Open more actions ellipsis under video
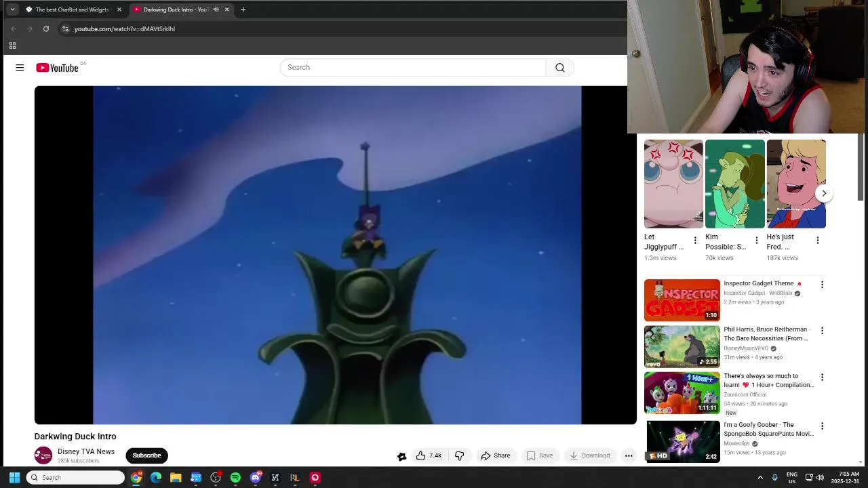Screen dimensions: 868x488 click(x=629, y=455)
